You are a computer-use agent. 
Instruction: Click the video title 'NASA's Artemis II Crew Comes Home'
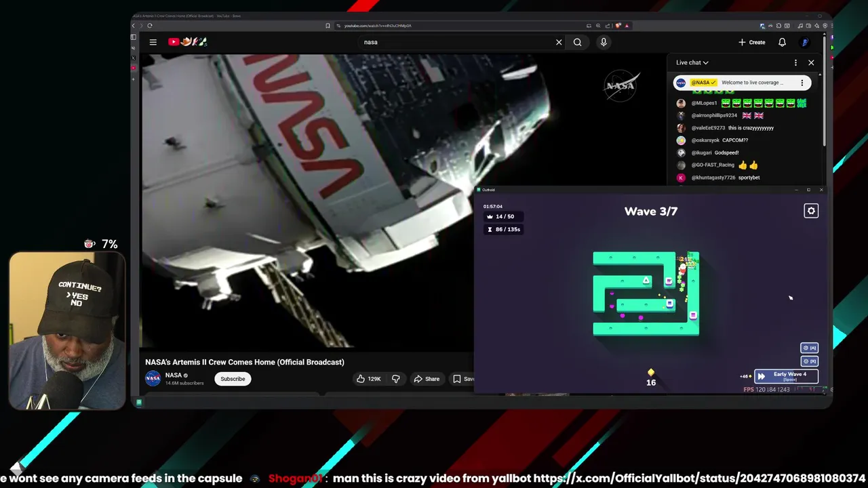245,362
